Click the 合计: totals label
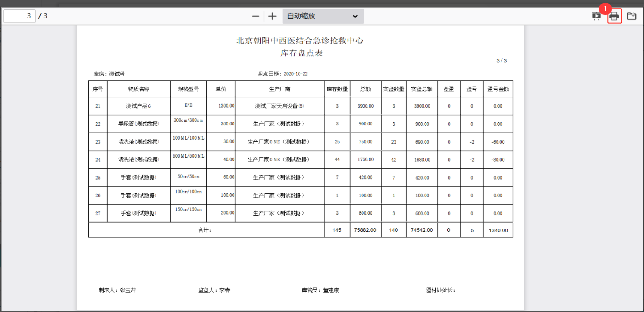644x312 pixels. (205, 230)
